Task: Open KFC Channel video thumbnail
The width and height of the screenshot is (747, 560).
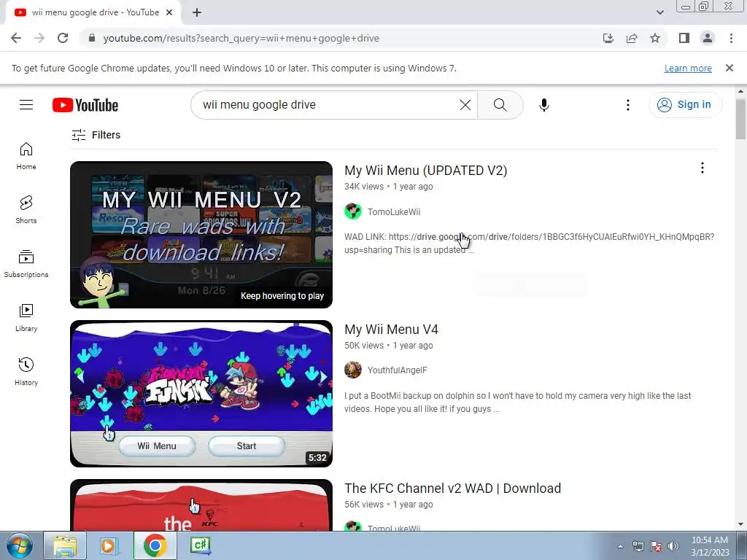Action: (201, 505)
